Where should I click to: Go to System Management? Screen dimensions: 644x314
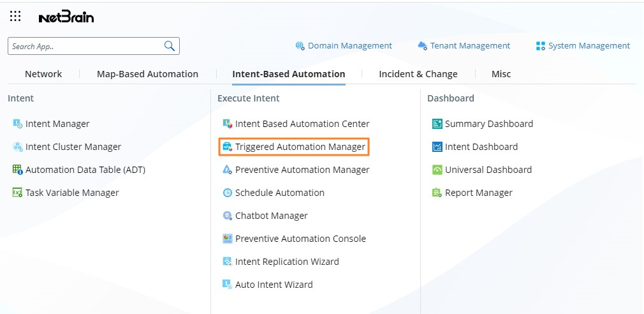tap(583, 46)
